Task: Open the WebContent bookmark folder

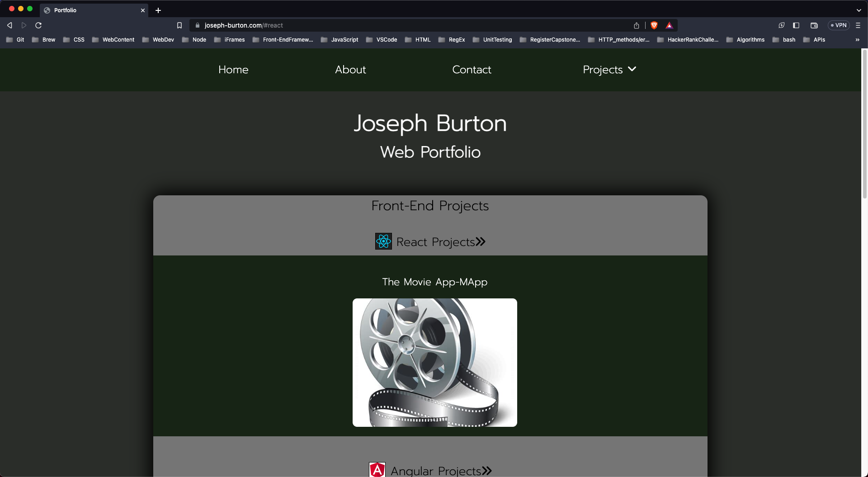Action: click(113, 40)
